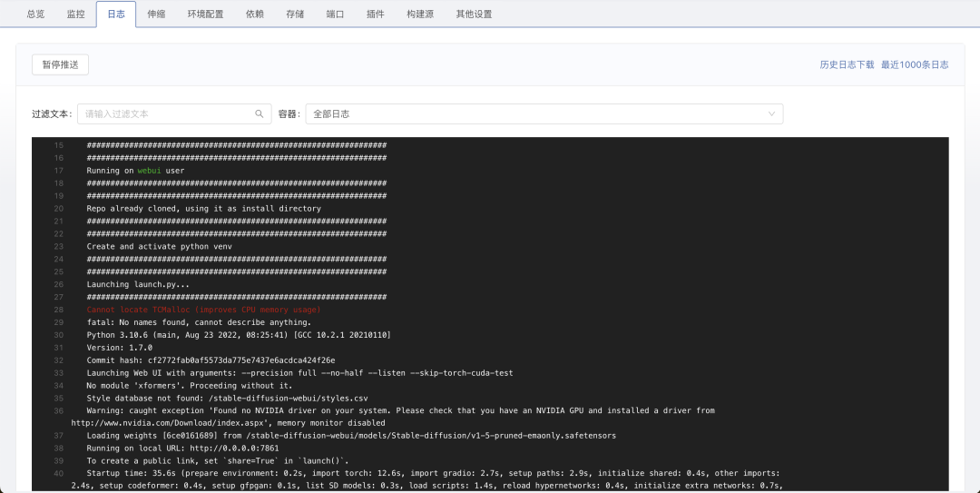
Task: Switch to the 监控 tab
Action: pyautogui.click(x=76, y=15)
